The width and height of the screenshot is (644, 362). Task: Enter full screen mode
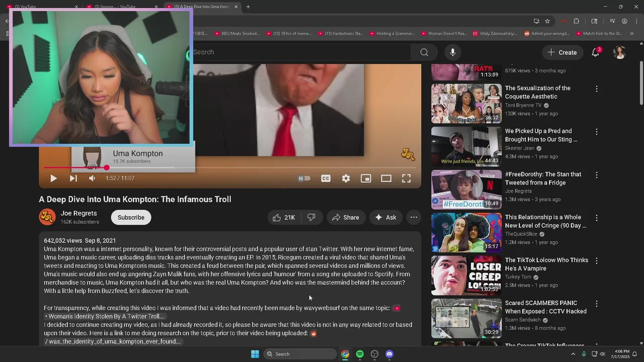[x=406, y=178]
